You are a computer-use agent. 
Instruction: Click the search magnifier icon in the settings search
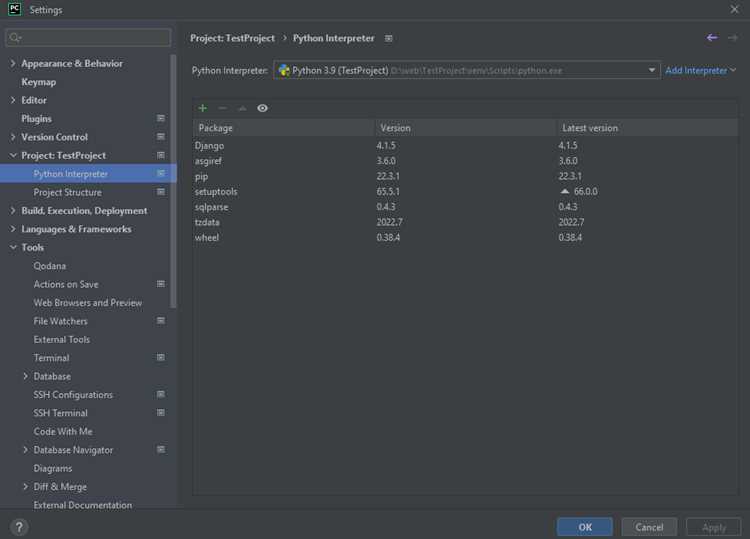(x=15, y=37)
